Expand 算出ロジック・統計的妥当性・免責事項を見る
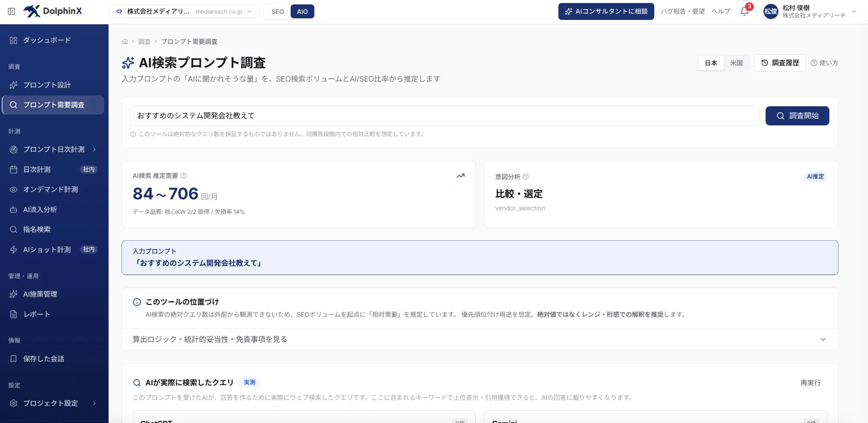The width and height of the screenshot is (868, 423). (480, 339)
